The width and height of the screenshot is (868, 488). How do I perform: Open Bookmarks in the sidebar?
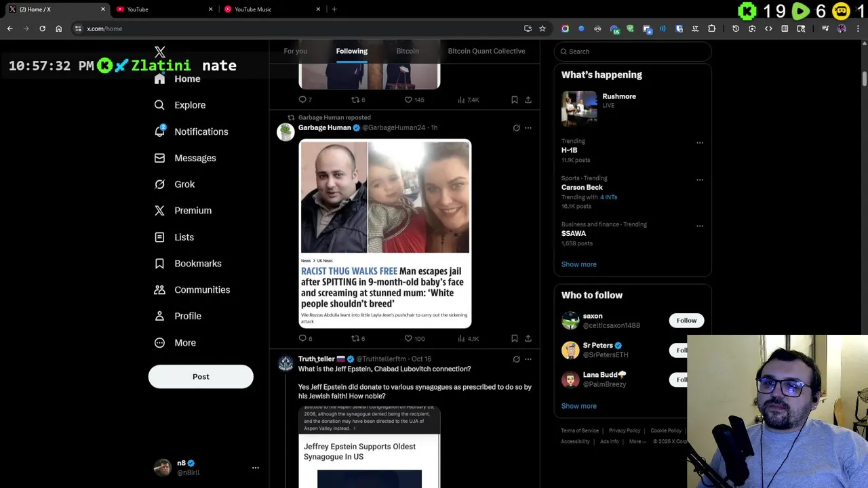188,264
